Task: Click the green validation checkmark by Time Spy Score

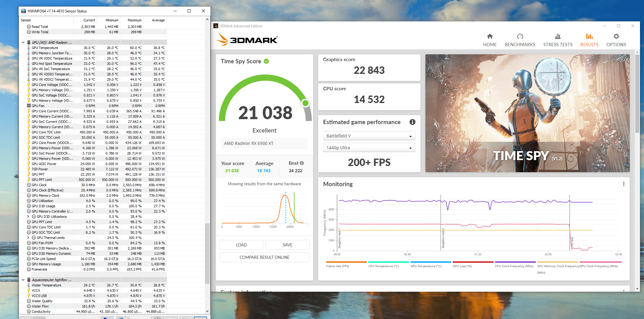Action: tap(266, 61)
